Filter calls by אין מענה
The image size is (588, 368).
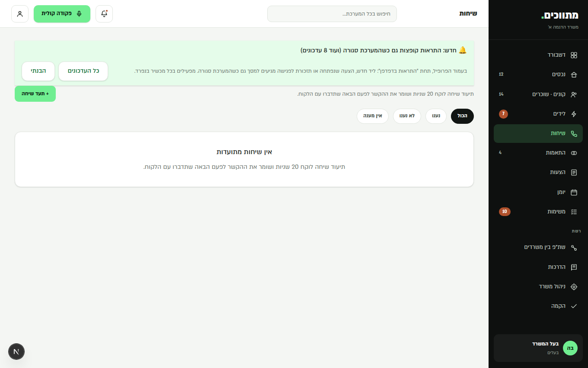373,116
